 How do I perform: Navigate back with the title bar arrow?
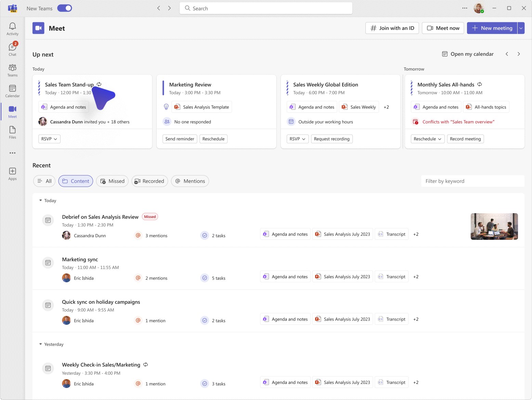click(x=159, y=8)
